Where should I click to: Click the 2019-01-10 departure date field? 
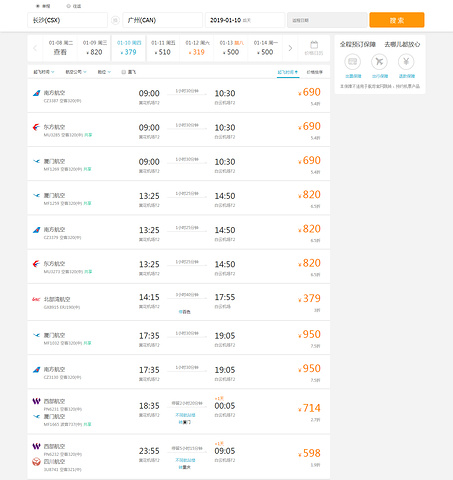pyautogui.click(x=245, y=20)
